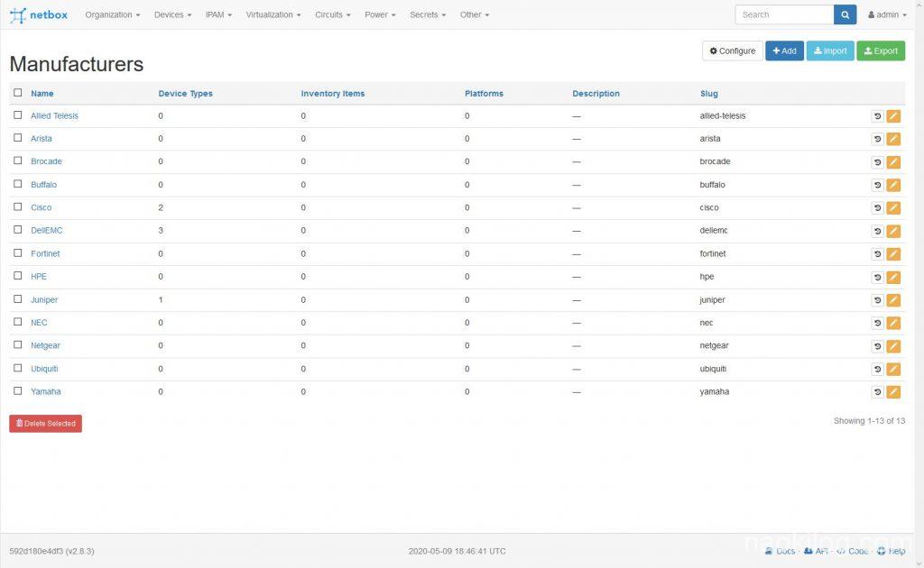The width and height of the screenshot is (924, 568).
Task: Open the Virtualization menu
Action: (273, 14)
